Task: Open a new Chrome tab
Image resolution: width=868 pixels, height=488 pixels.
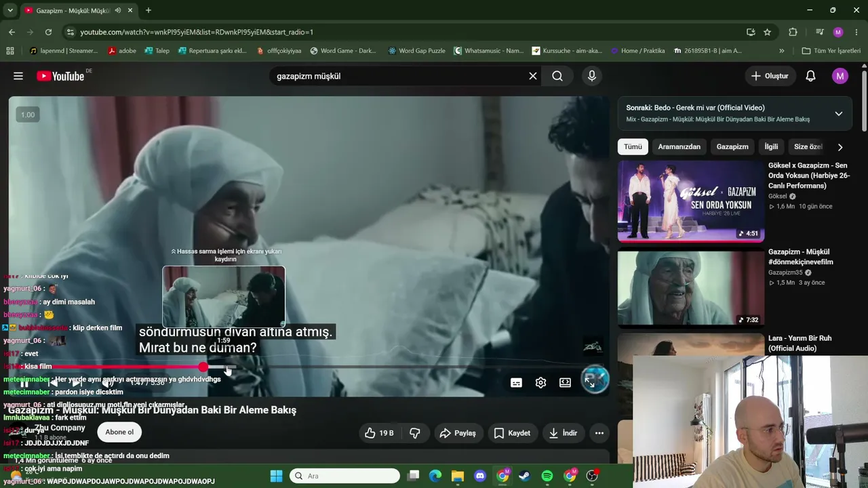Action: pos(149,10)
